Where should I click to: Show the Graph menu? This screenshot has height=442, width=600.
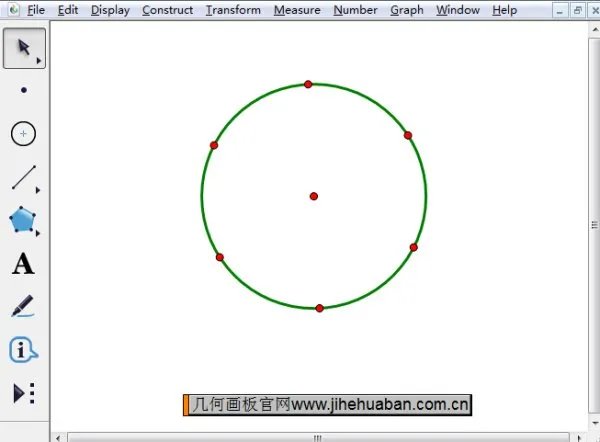(x=407, y=10)
